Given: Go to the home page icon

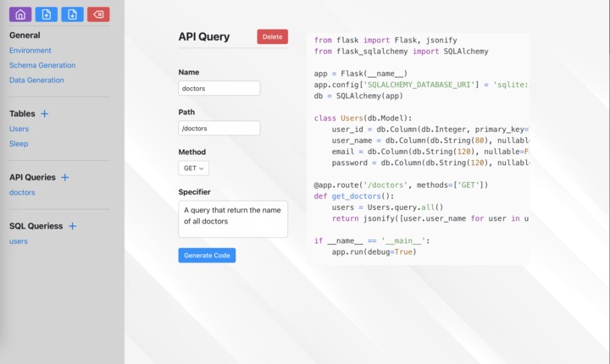Looking at the screenshot, I should click(20, 14).
